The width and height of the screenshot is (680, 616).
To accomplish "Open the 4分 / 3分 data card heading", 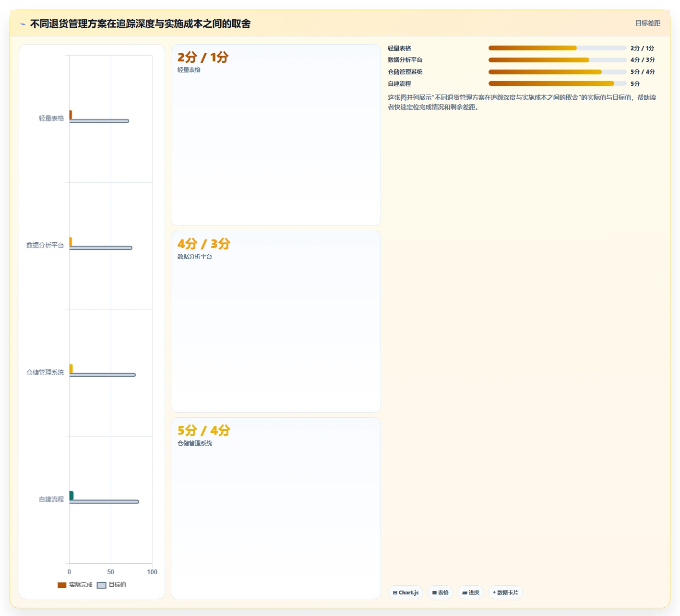I will click(204, 244).
